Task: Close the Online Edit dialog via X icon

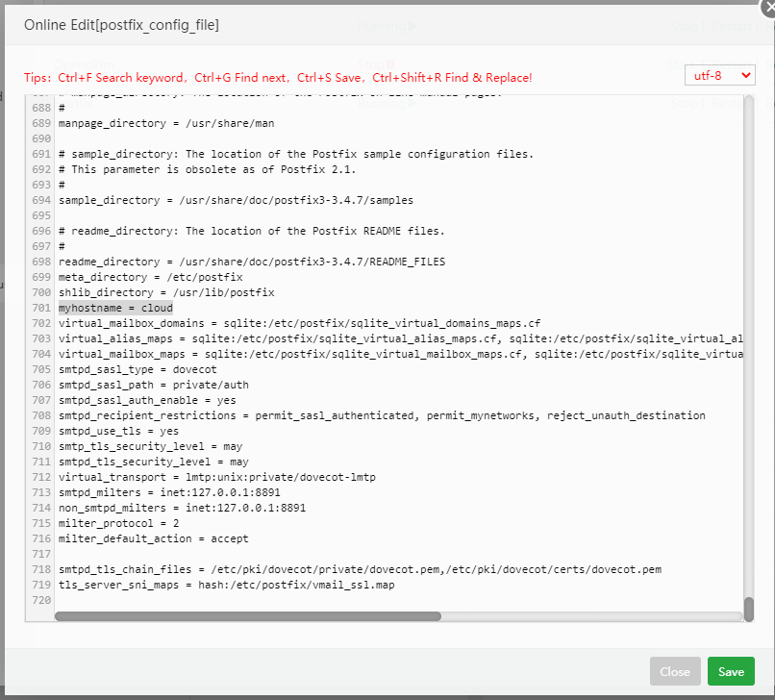Action: [768, 7]
